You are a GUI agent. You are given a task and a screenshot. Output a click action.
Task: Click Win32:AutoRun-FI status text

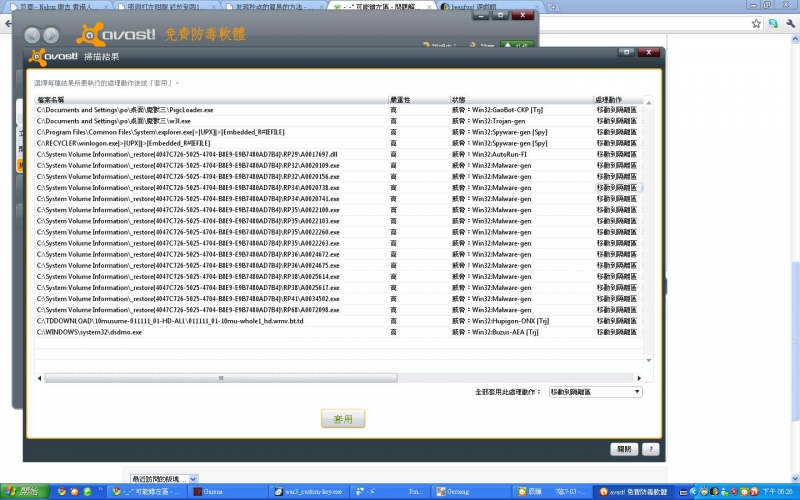pyautogui.click(x=499, y=154)
